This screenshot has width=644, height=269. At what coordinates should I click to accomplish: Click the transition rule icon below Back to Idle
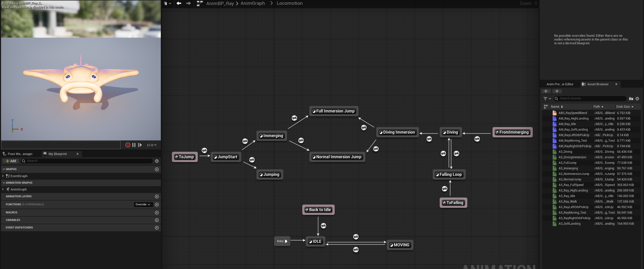click(x=323, y=226)
